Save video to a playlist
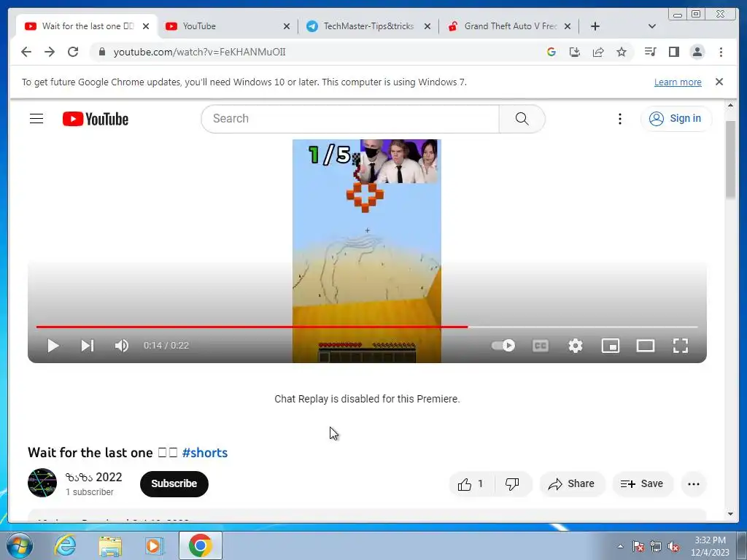747x560 pixels. tap(642, 484)
